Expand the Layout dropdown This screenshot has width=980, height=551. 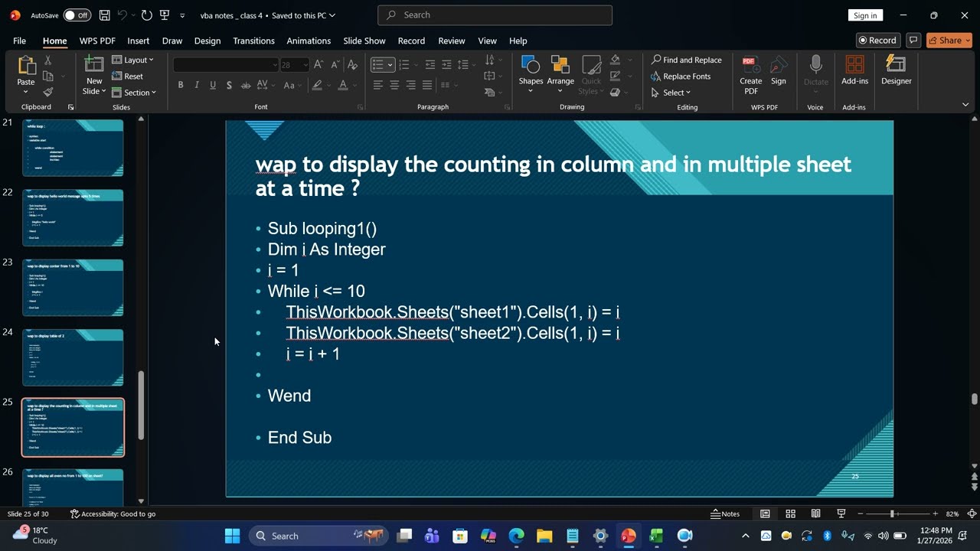pos(132,60)
